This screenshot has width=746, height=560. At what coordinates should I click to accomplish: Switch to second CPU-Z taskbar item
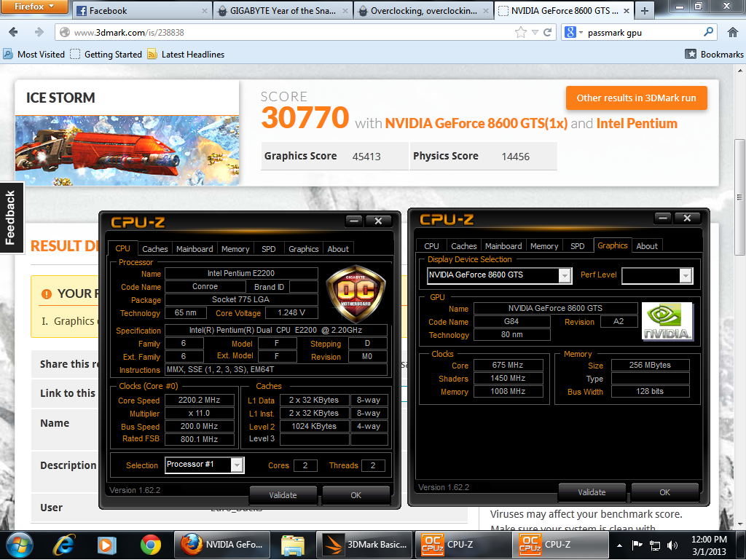[x=560, y=545]
